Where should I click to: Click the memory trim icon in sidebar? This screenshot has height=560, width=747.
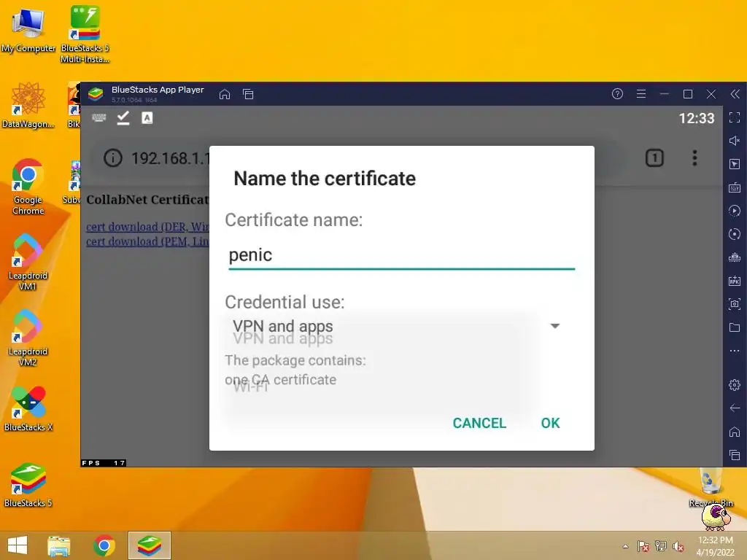click(735, 257)
